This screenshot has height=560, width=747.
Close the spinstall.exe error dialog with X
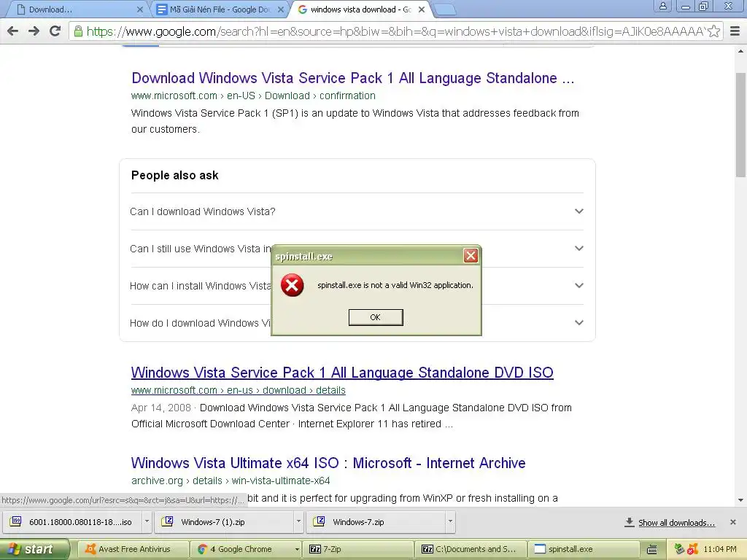coord(471,256)
